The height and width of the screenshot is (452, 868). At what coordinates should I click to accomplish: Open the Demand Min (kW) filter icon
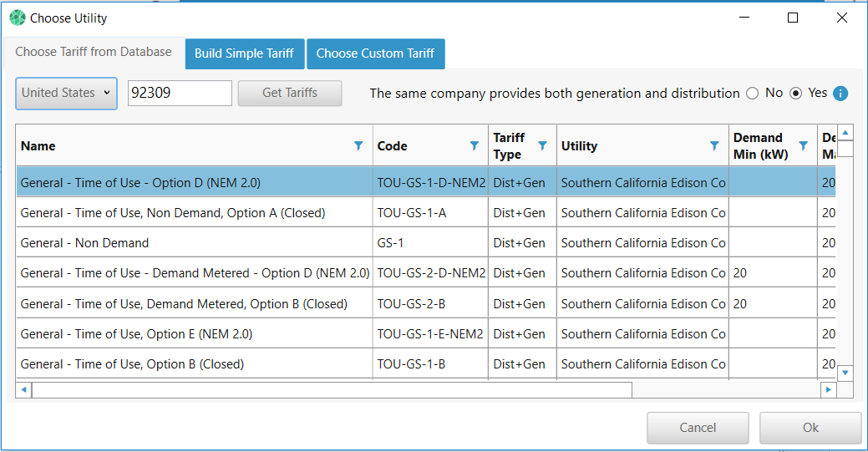point(803,145)
